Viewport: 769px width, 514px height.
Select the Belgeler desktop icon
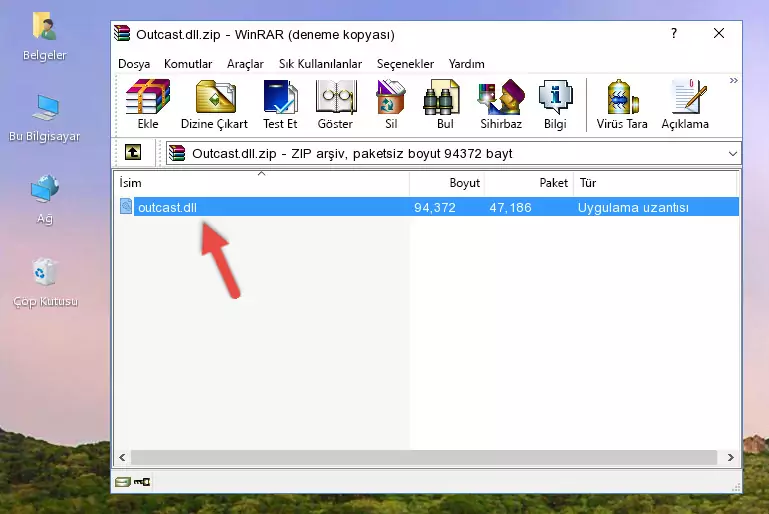[45, 37]
